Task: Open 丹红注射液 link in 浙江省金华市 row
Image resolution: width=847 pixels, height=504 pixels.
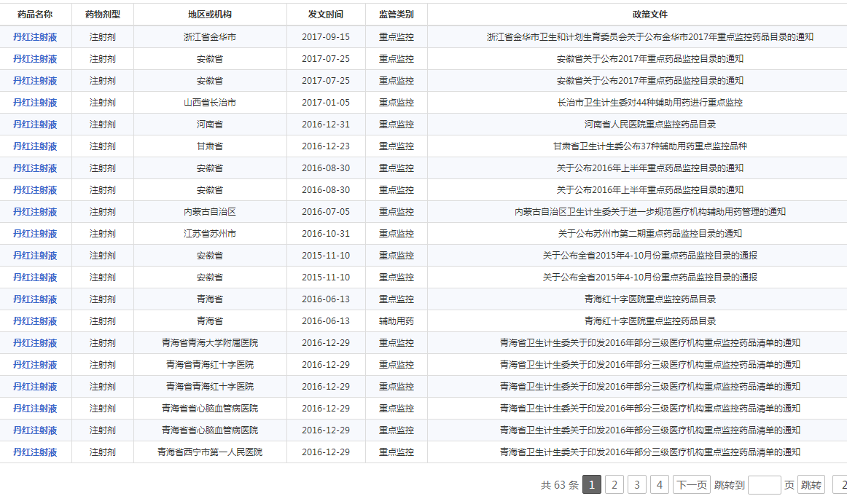Action: tap(35, 37)
